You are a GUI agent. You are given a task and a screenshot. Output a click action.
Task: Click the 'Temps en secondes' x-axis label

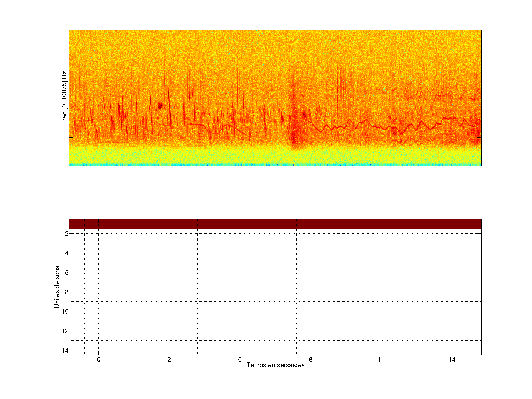pyautogui.click(x=275, y=365)
